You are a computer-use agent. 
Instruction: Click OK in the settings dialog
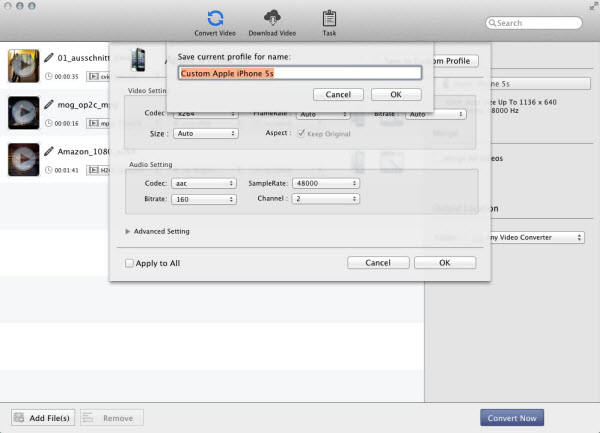[x=445, y=263]
